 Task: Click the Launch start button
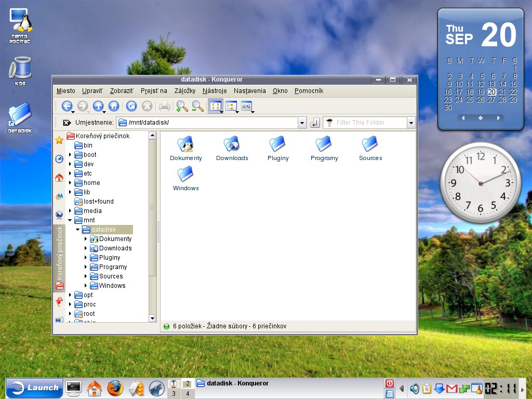click(34, 388)
